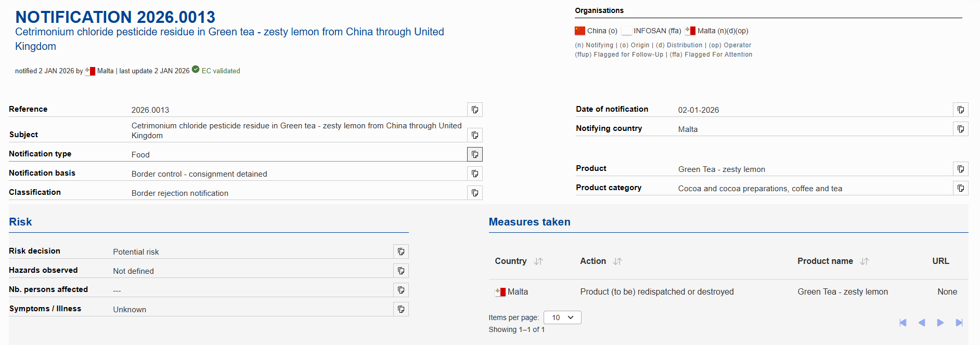This screenshot has height=345, width=980.
Task: Copy the Notifying country value
Action: (x=961, y=129)
